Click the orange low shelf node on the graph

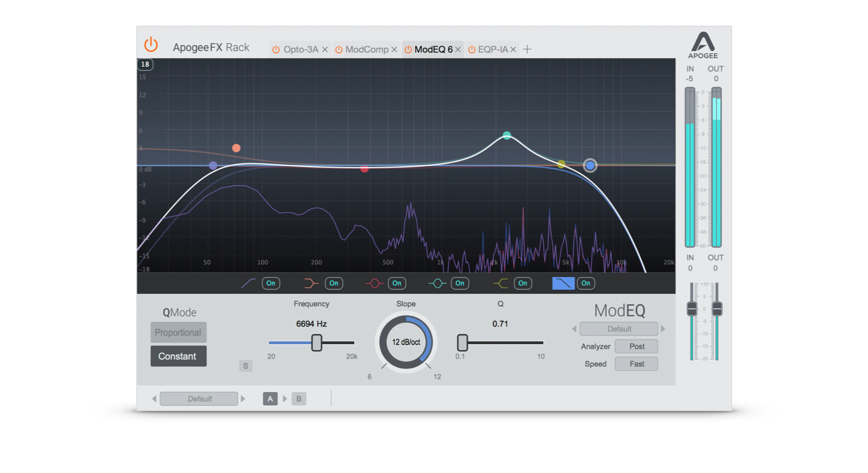click(x=236, y=148)
